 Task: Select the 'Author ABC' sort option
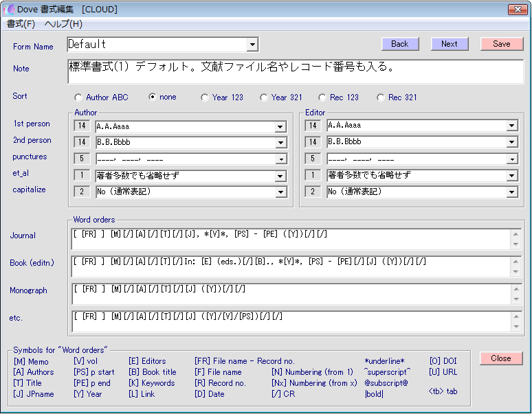tap(78, 97)
